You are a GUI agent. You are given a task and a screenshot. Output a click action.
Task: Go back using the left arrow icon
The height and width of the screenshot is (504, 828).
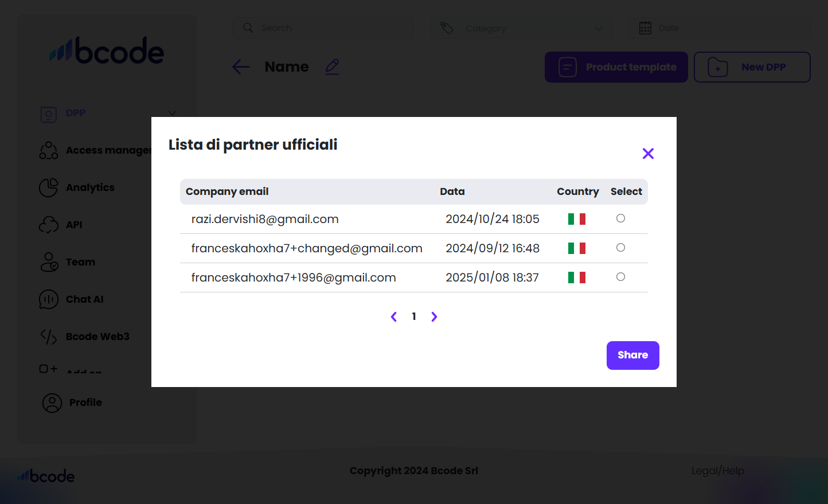tap(241, 67)
